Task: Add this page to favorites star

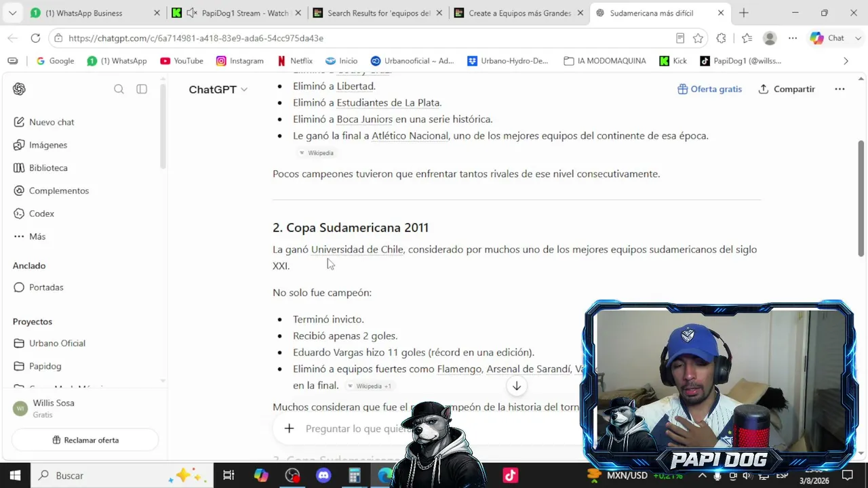Action: point(698,38)
